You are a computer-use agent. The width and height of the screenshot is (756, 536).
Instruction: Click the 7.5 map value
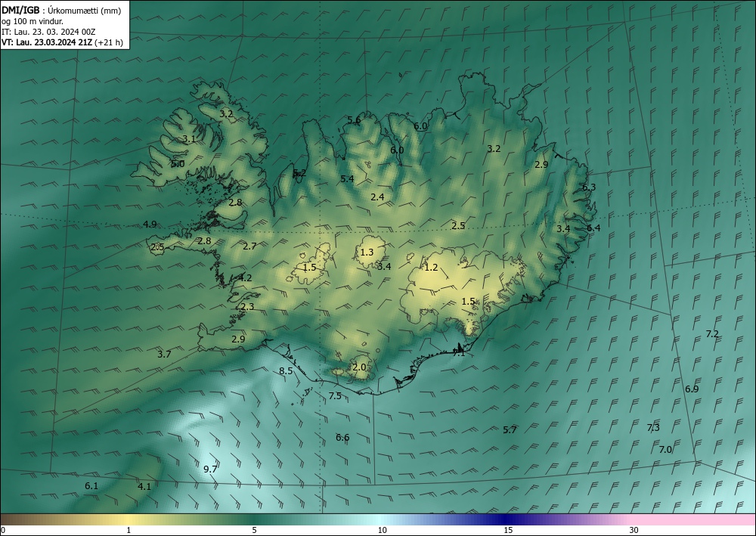pos(335,395)
